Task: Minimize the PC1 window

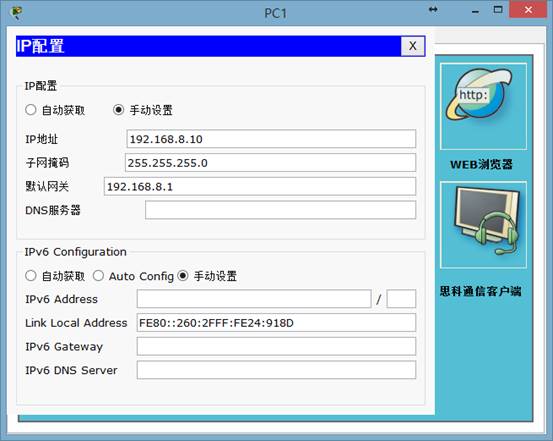Action: 475,11
